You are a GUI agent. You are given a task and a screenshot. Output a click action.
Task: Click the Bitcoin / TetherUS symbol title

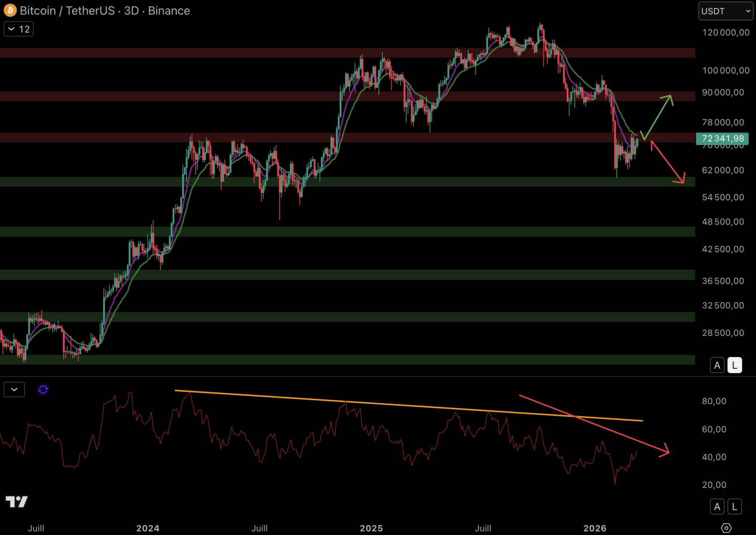click(x=67, y=10)
